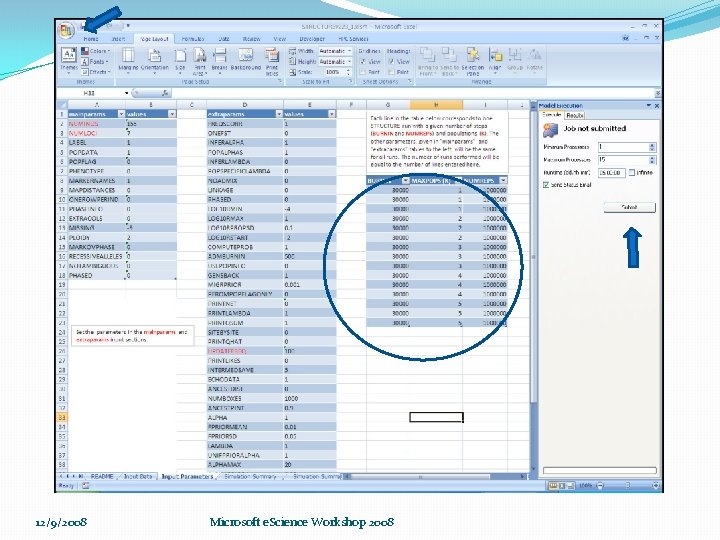This screenshot has width=720, height=540.
Task: Adjust Maximum Processors spinner
Action: click(x=652, y=160)
